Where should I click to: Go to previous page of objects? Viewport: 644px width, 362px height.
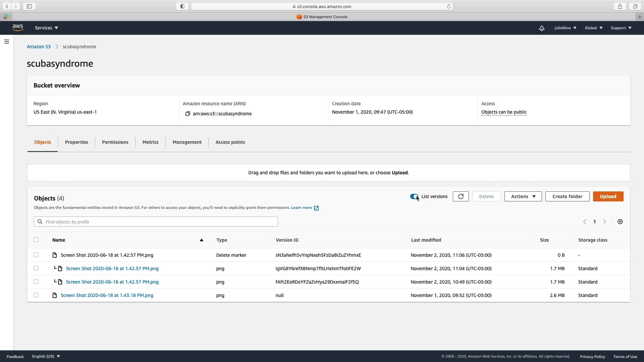[585, 222]
